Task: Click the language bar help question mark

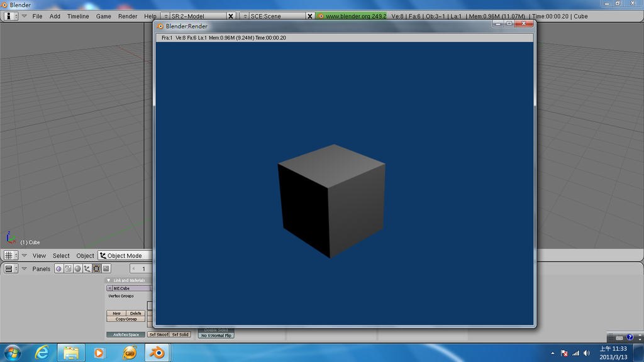Action: 630,337
